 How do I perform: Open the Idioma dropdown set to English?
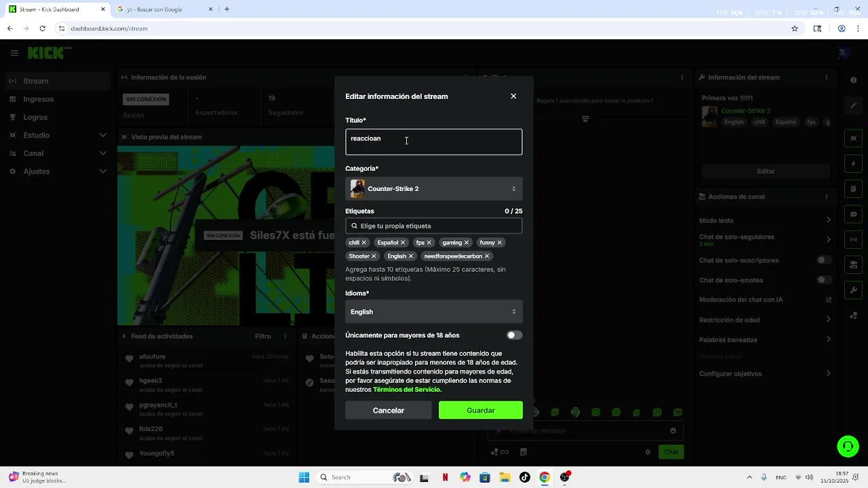(x=434, y=312)
